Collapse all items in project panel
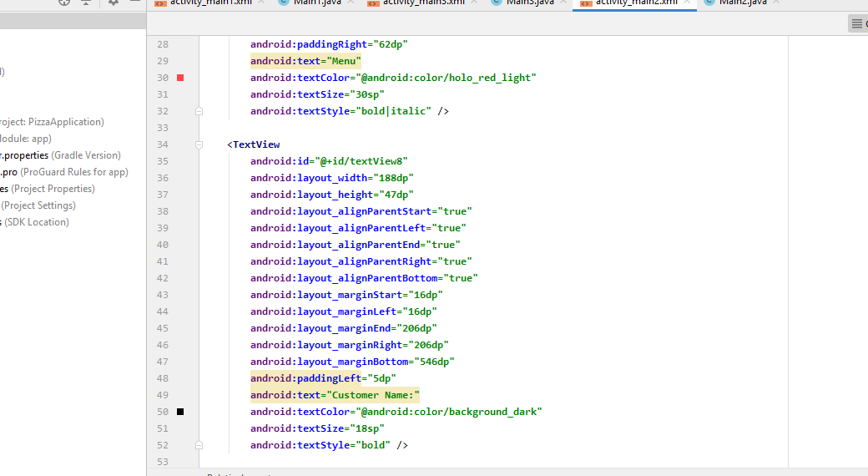This screenshot has height=476, width=868. [x=86, y=3]
